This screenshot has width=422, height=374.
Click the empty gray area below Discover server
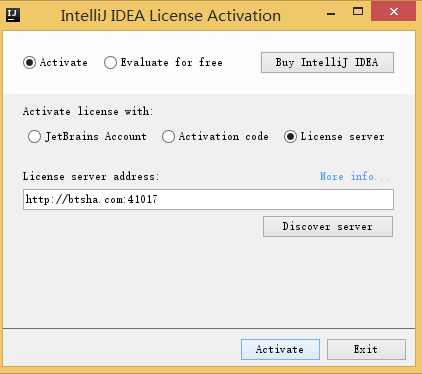pyautogui.click(x=209, y=283)
